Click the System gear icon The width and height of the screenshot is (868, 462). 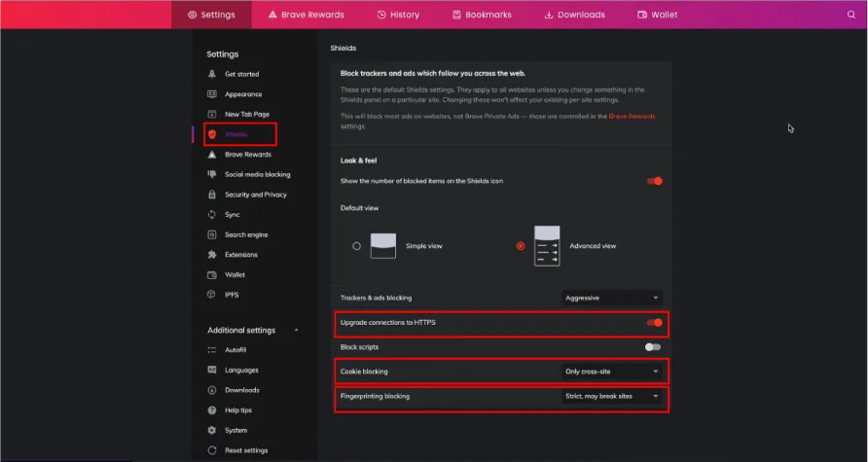tap(212, 430)
